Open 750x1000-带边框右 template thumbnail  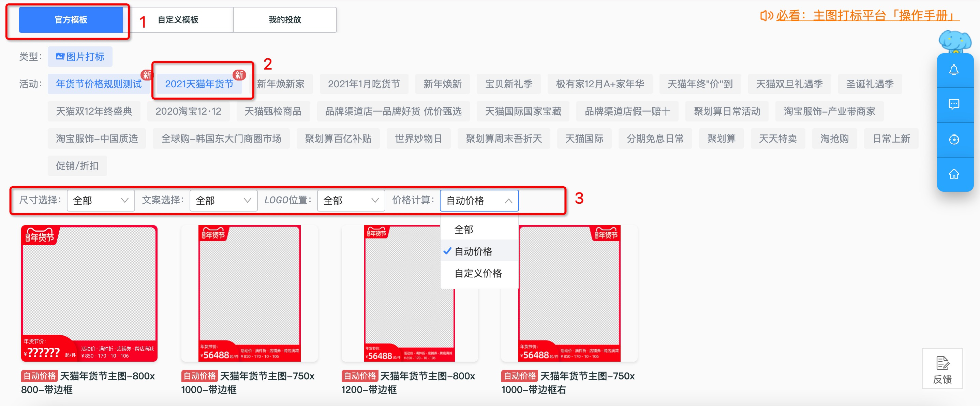[x=569, y=293]
